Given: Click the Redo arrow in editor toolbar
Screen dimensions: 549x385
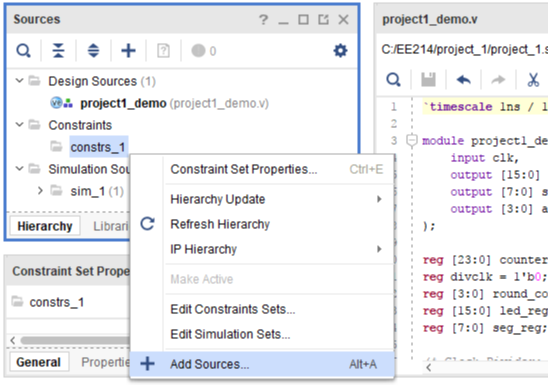Looking at the screenshot, I should pos(498,80).
